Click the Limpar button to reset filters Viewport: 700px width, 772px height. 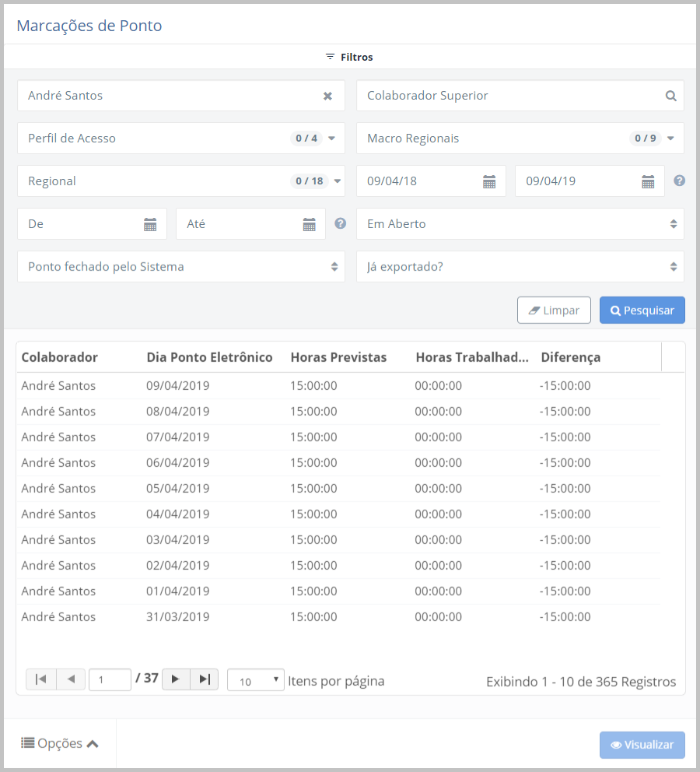[x=554, y=310]
